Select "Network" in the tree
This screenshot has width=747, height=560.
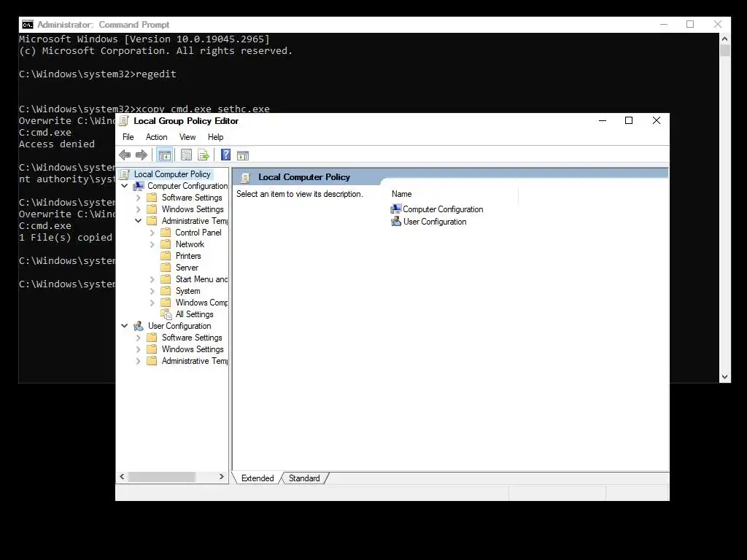pyautogui.click(x=190, y=244)
